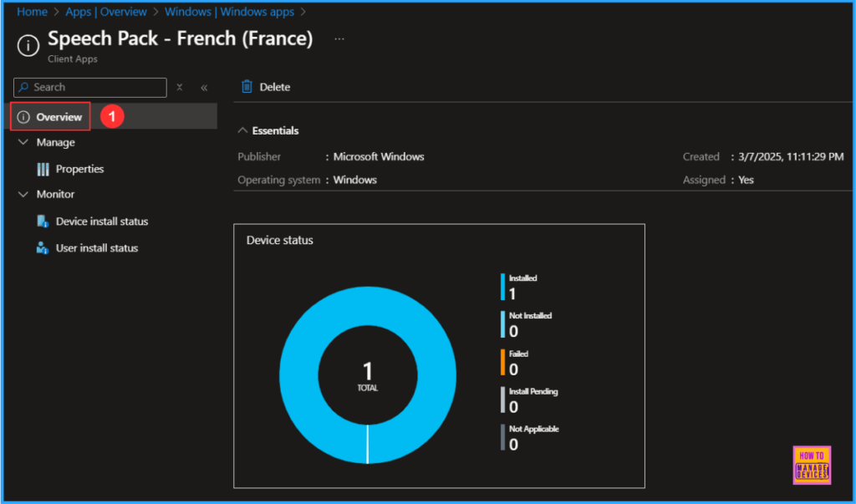Click the Install Pending legend entry
The image size is (856, 504).
[x=529, y=400]
